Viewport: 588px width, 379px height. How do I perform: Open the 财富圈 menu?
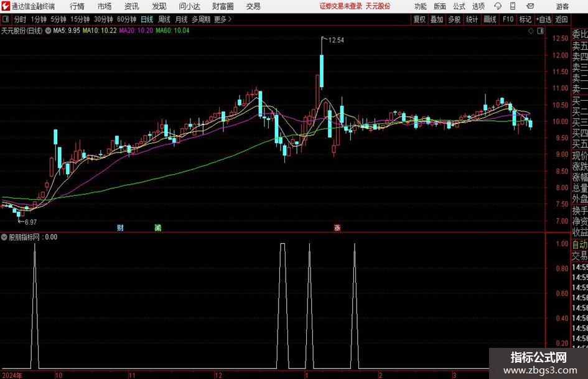pyautogui.click(x=223, y=6)
